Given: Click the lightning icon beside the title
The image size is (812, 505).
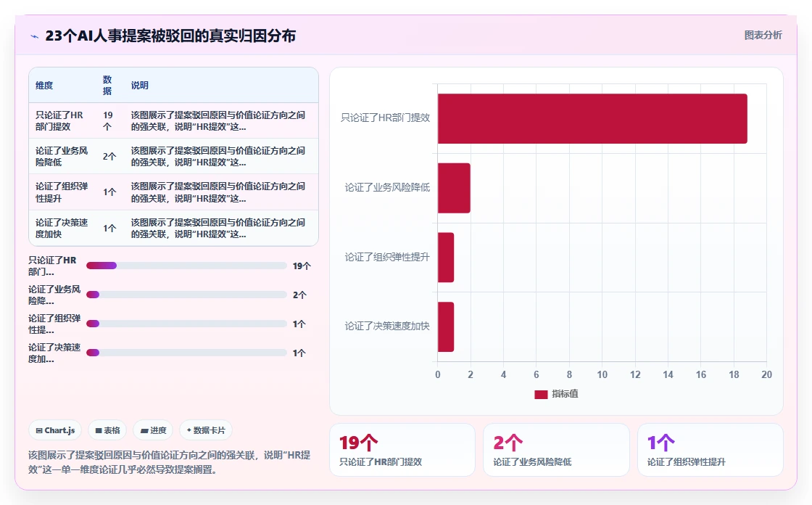Looking at the screenshot, I should 35,36.
